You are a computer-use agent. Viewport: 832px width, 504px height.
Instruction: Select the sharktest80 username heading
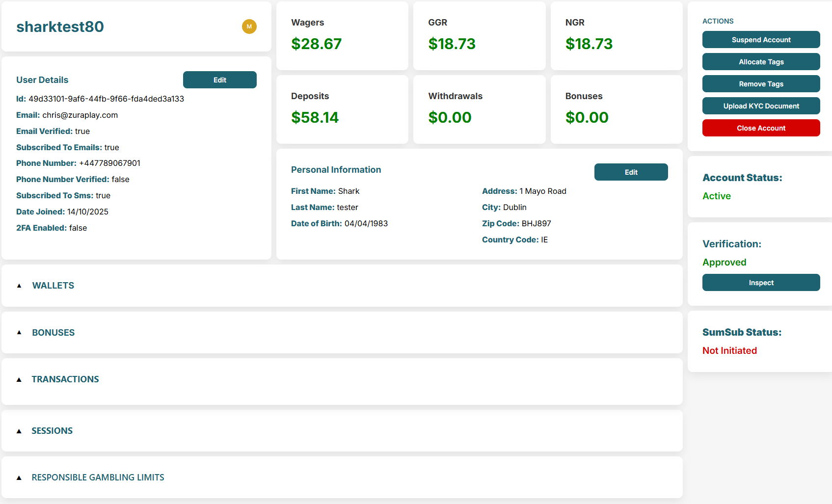(x=60, y=27)
